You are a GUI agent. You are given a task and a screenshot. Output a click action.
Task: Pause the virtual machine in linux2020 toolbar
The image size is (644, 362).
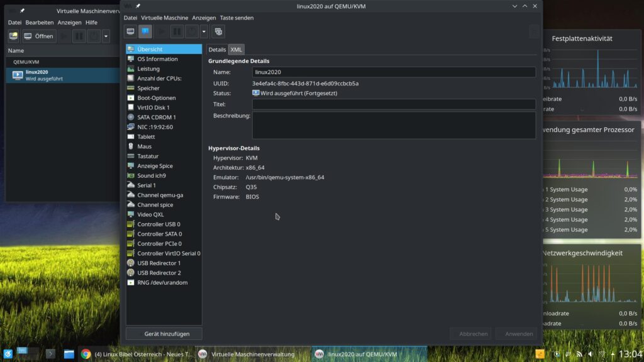point(177,31)
